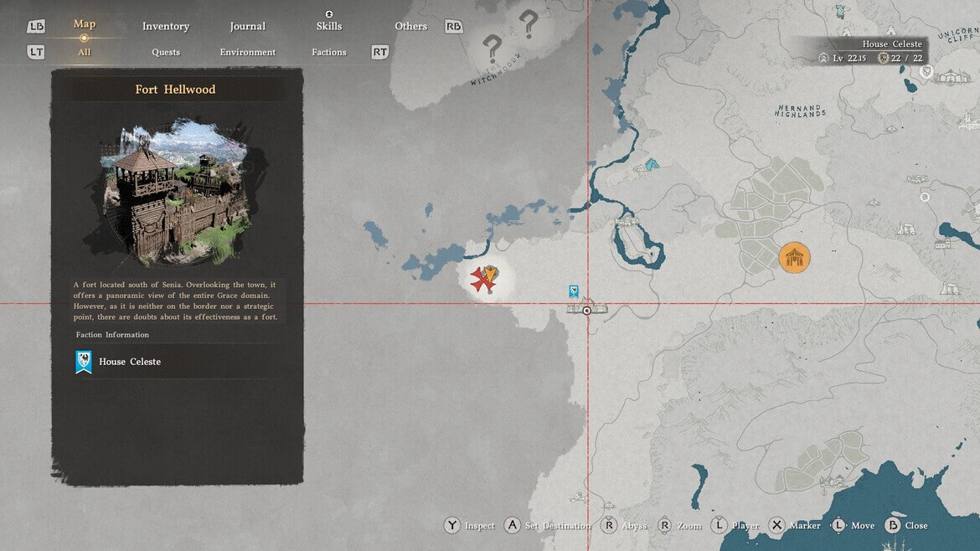This screenshot has width=980, height=551.
Task: Open the Skills tab
Action: [x=328, y=26]
